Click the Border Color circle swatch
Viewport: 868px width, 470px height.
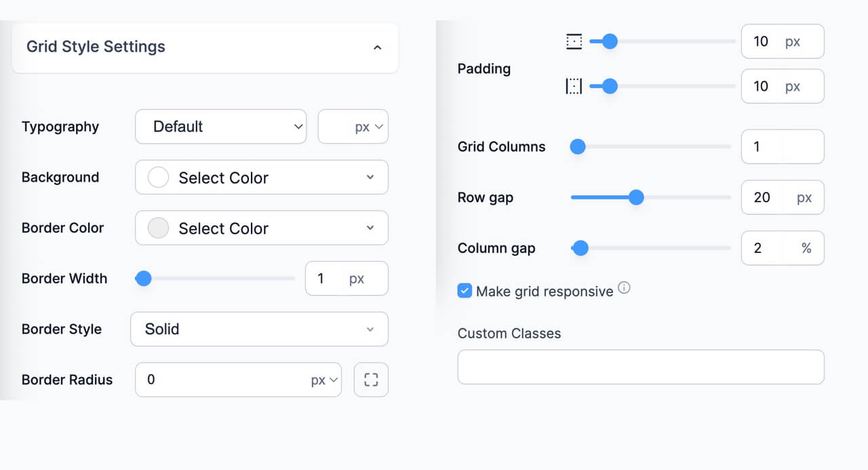tap(158, 228)
